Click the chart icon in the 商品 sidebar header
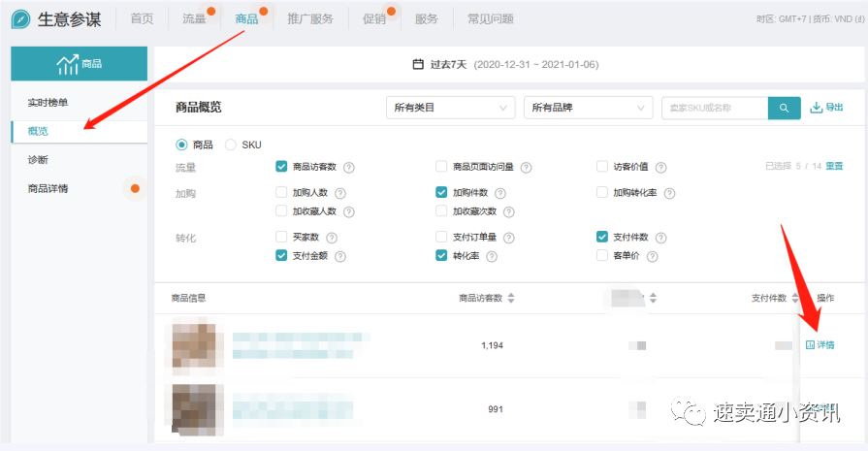Screen dimensions: 868x451 (x=67, y=64)
